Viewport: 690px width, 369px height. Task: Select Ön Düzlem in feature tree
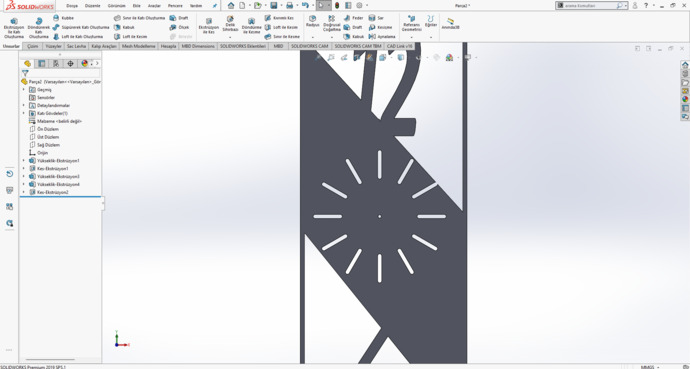point(44,129)
